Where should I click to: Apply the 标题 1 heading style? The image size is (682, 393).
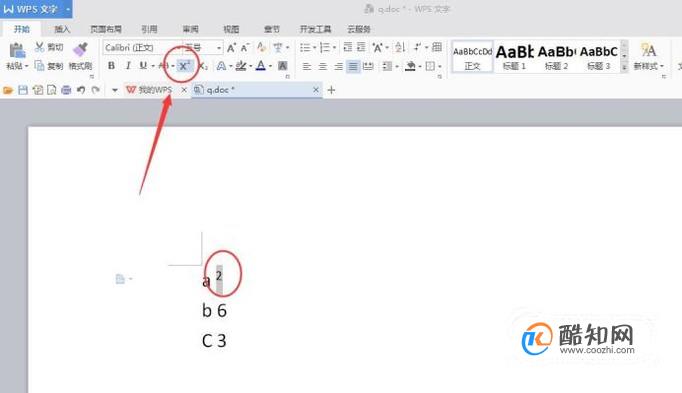coord(515,57)
